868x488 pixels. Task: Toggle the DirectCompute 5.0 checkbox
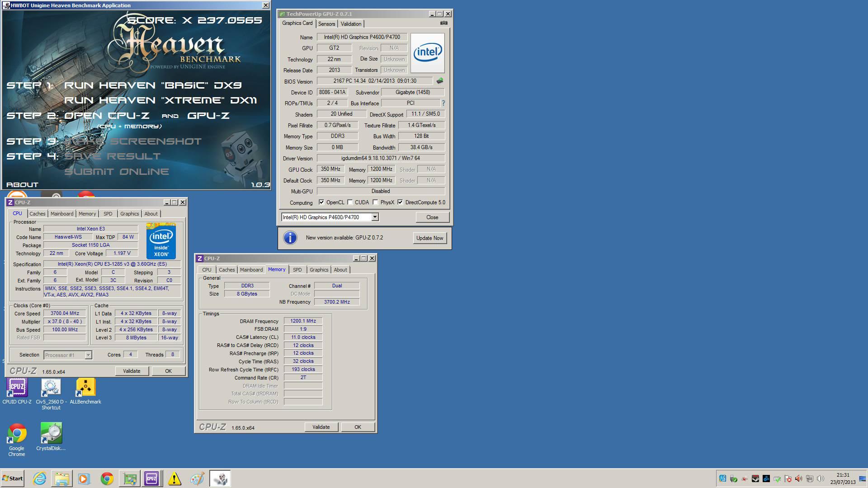click(x=400, y=202)
